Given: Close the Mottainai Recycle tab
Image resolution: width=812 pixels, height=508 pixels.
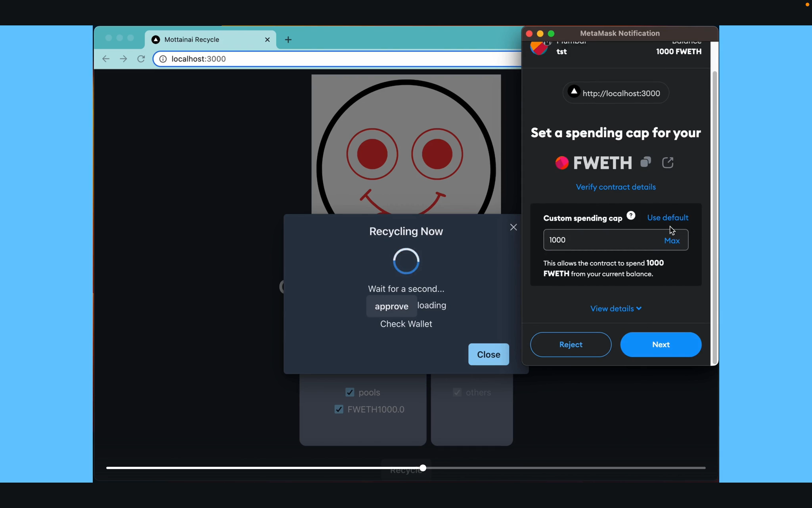Looking at the screenshot, I should tap(267, 40).
